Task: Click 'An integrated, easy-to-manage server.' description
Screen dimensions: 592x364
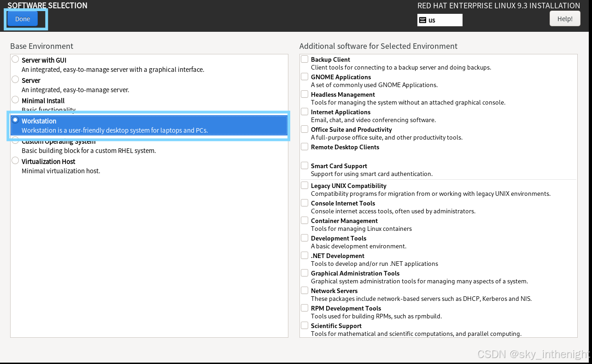Action: pyautogui.click(x=76, y=90)
